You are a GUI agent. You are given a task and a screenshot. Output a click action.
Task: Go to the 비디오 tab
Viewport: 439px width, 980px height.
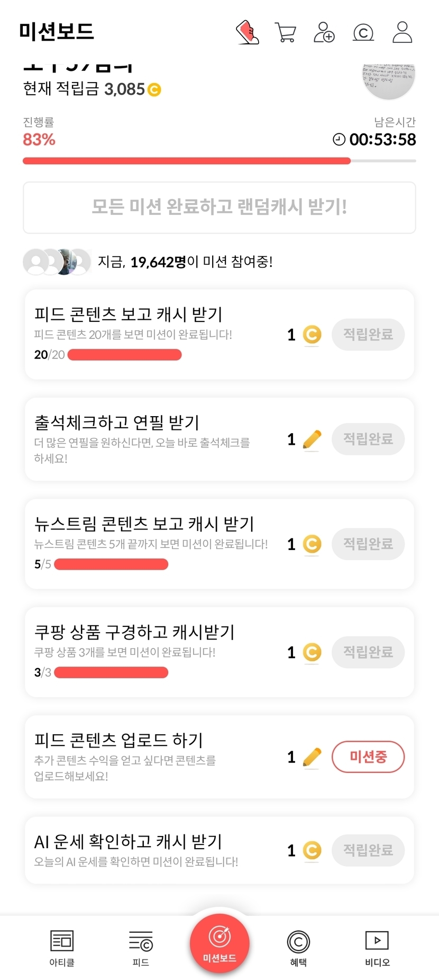[377, 947]
